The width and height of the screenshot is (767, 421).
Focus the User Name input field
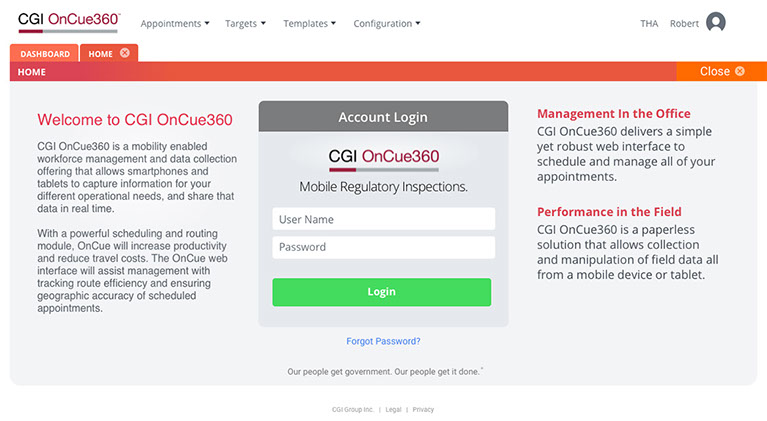pyautogui.click(x=384, y=219)
